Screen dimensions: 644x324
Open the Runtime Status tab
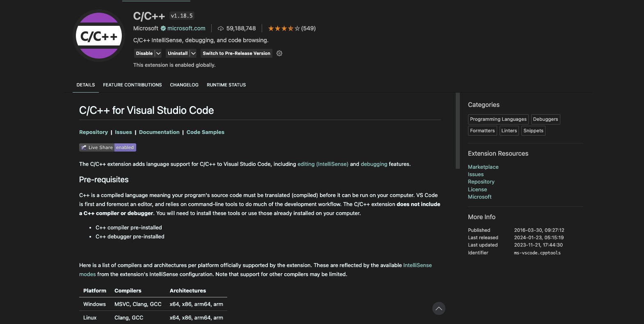pos(226,85)
